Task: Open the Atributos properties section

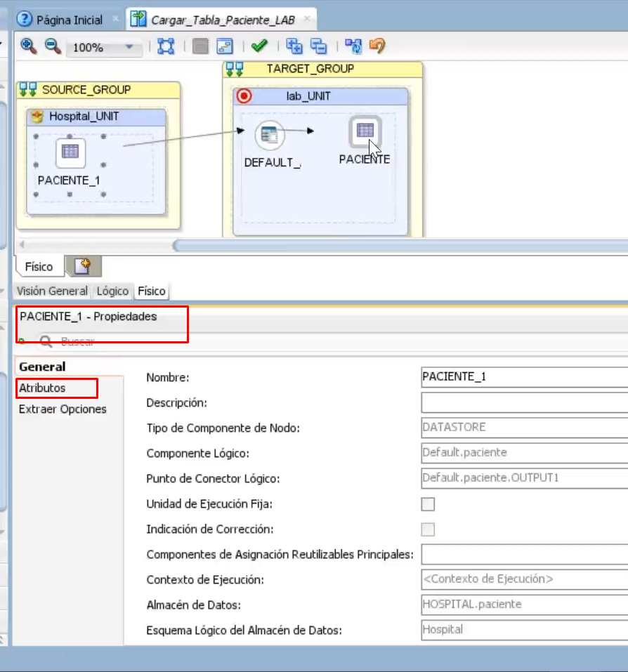Action: (42, 388)
